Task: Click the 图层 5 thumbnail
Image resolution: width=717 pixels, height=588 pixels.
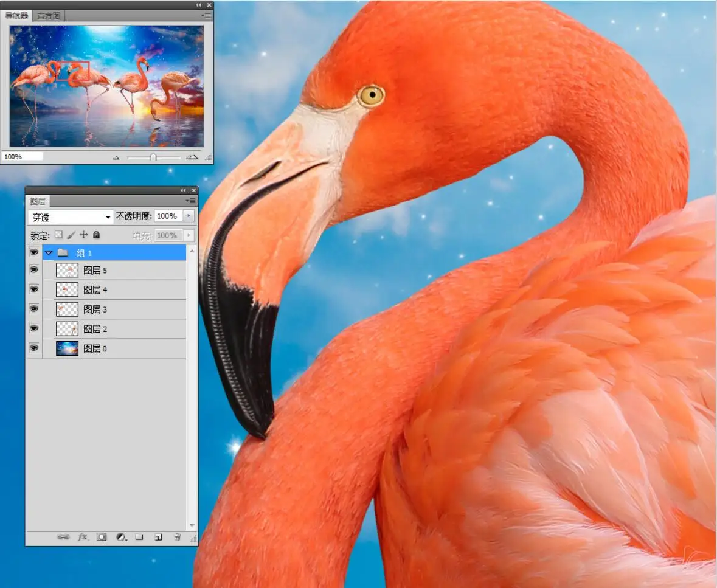Action: click(68, 270)
